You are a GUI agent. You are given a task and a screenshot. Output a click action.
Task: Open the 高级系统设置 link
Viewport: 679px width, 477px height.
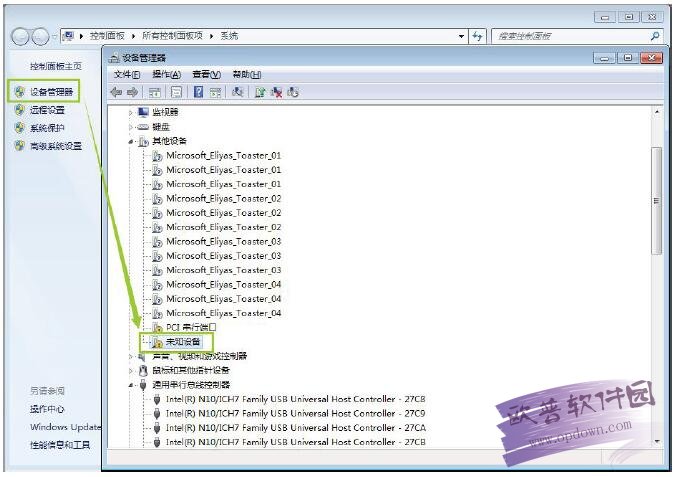[x=56, y=146]
